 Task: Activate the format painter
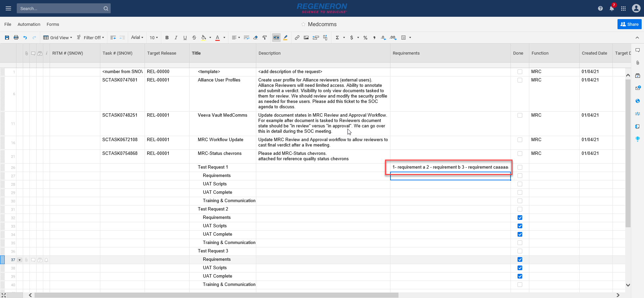point(265,38)
